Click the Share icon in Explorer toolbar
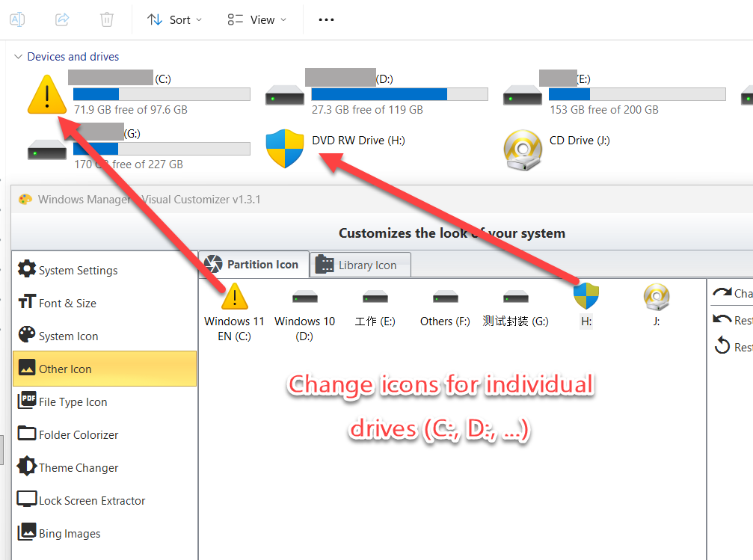753x560 pixels. point(62,19)
